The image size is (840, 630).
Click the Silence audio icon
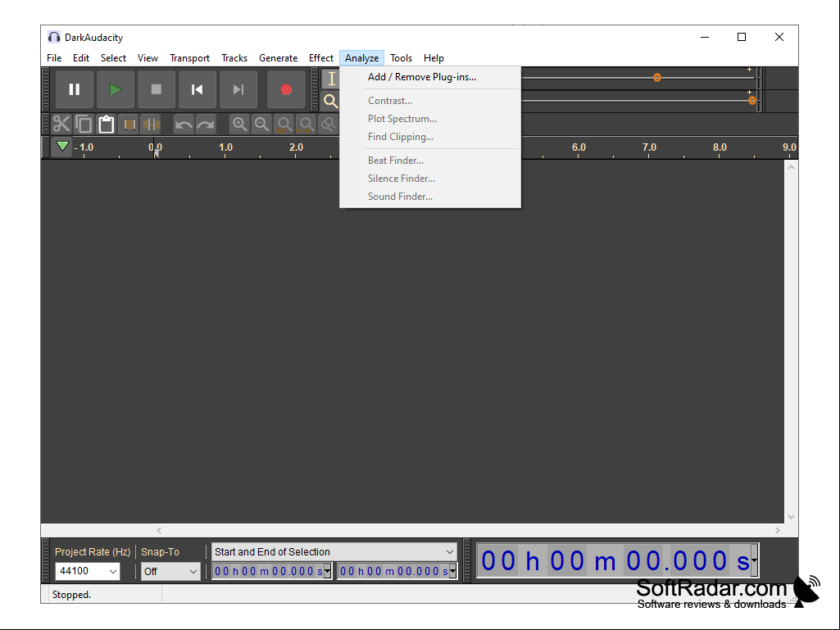coord(151,125)
